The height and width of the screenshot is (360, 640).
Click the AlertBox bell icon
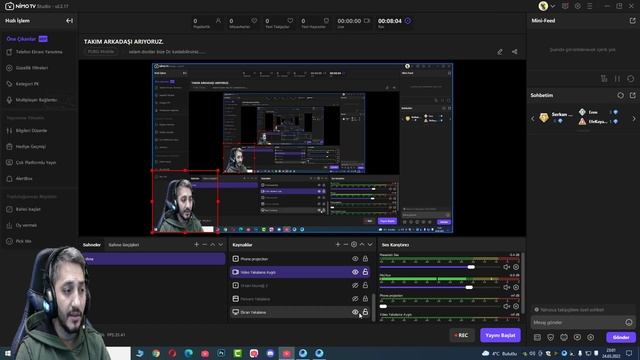[x=9, y=178]
